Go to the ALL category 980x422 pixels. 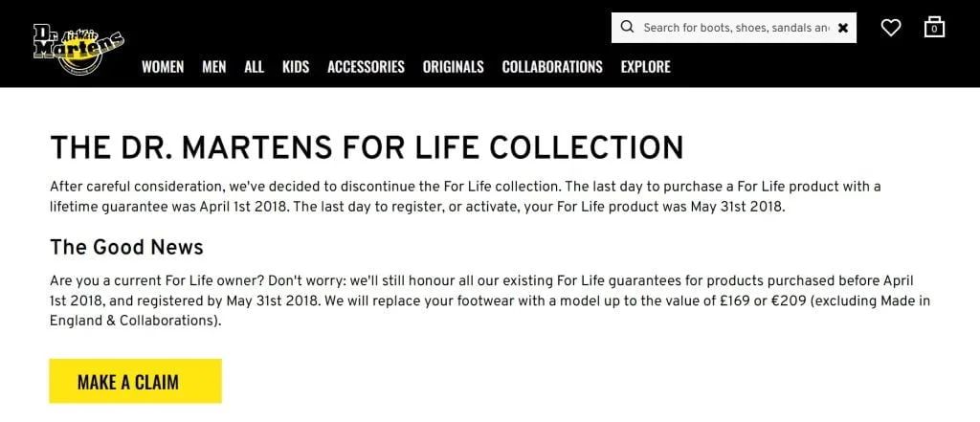(x=254, y=67)
